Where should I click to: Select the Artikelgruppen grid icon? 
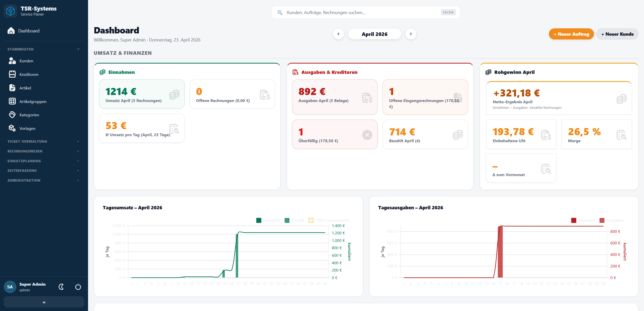tap(12, 101)
